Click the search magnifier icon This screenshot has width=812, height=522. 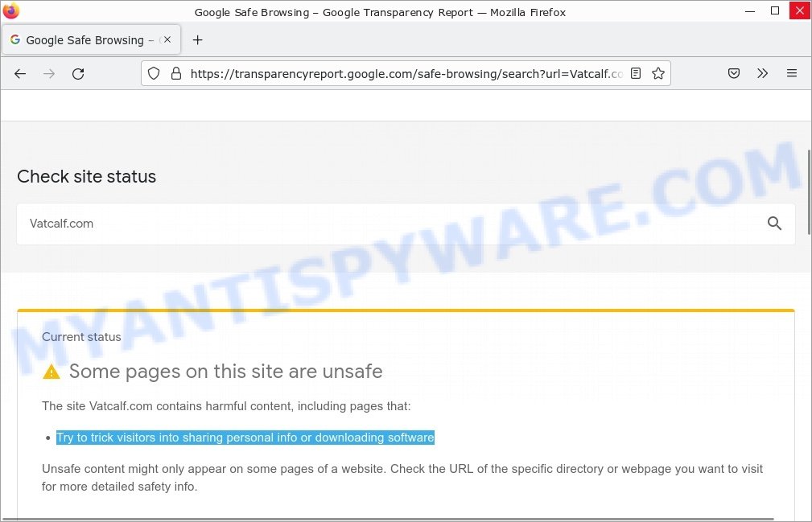click(x=774, y=224)
